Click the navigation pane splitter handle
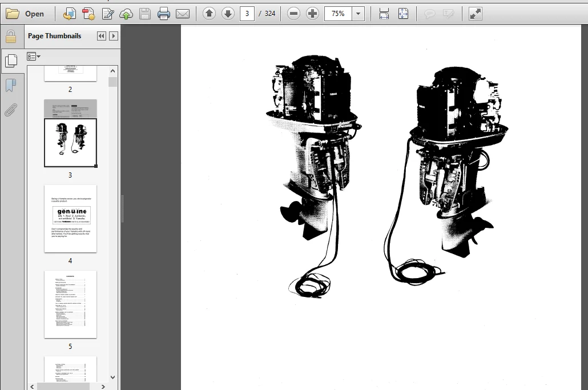This screenshot has height=390, width=588. point(122,208)
